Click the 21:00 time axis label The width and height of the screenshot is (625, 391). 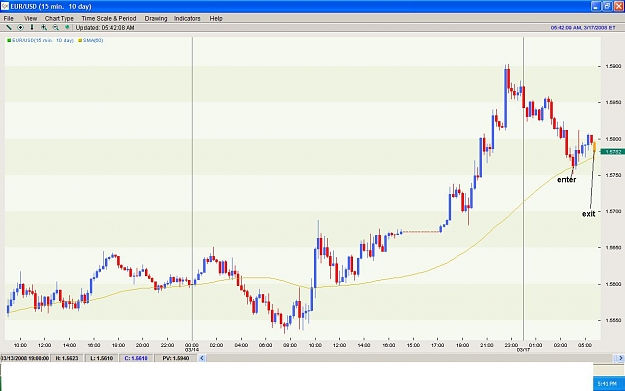coord(486,345)
